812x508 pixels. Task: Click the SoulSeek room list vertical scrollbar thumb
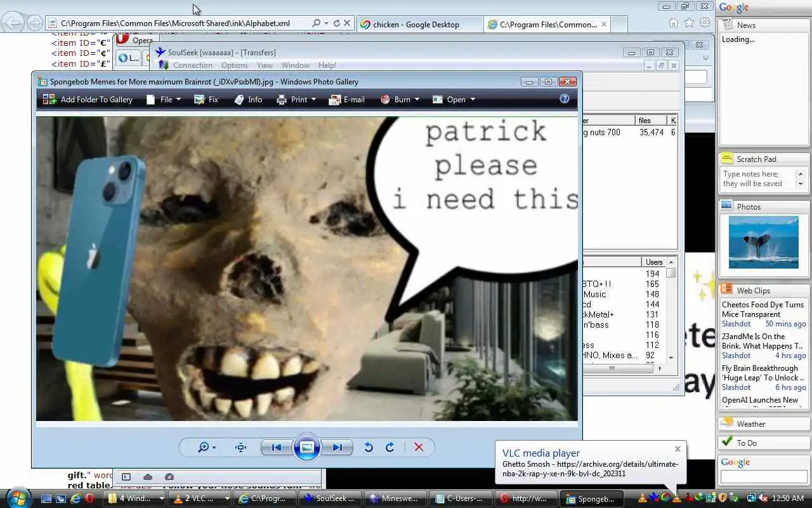[671, 273]
